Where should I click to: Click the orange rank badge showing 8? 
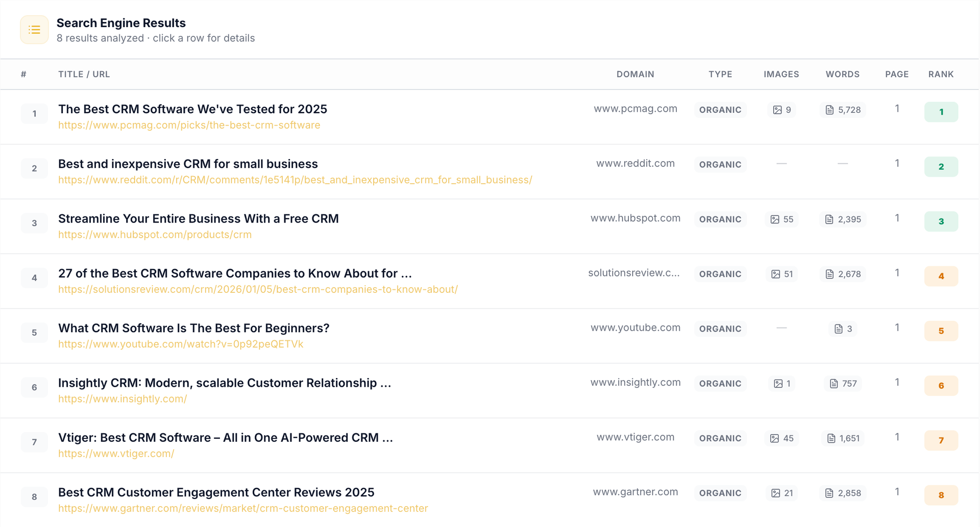click(x=941, y=495)
